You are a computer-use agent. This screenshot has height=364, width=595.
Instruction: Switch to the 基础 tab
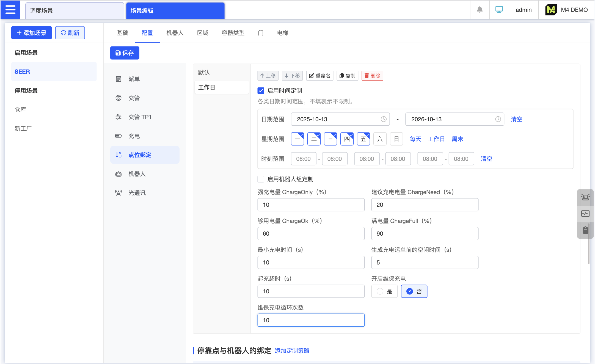(x=122, y=33)
